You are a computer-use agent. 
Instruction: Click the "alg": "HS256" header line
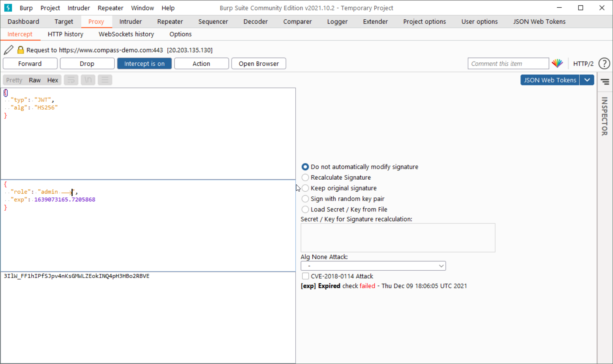coord(34,108)
